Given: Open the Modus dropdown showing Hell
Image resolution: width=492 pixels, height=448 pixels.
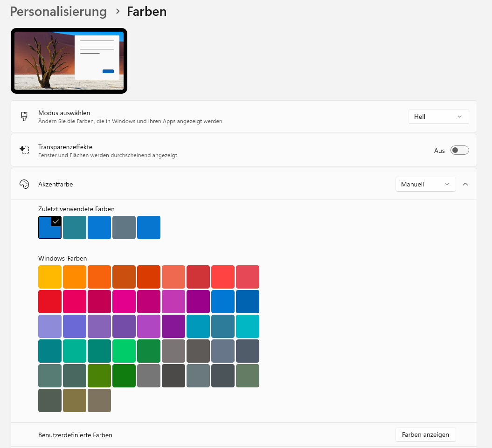Looking at the screenshot, I should point(438,117).
